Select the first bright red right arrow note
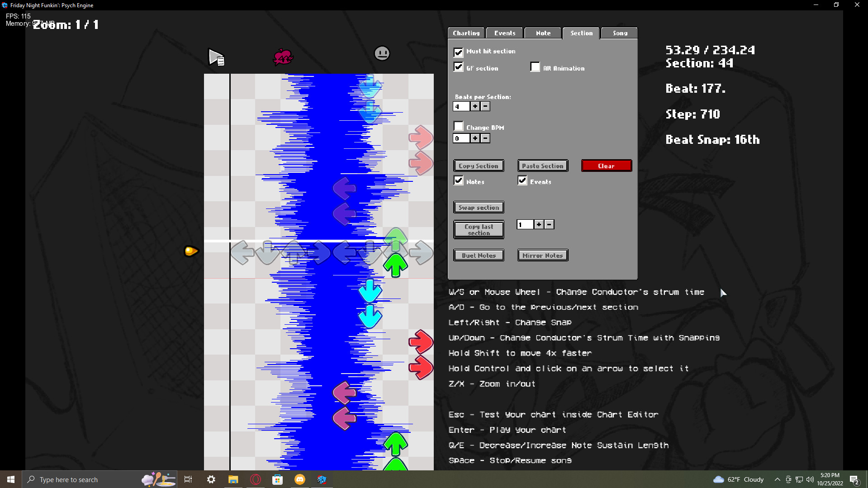 point(421,342)
